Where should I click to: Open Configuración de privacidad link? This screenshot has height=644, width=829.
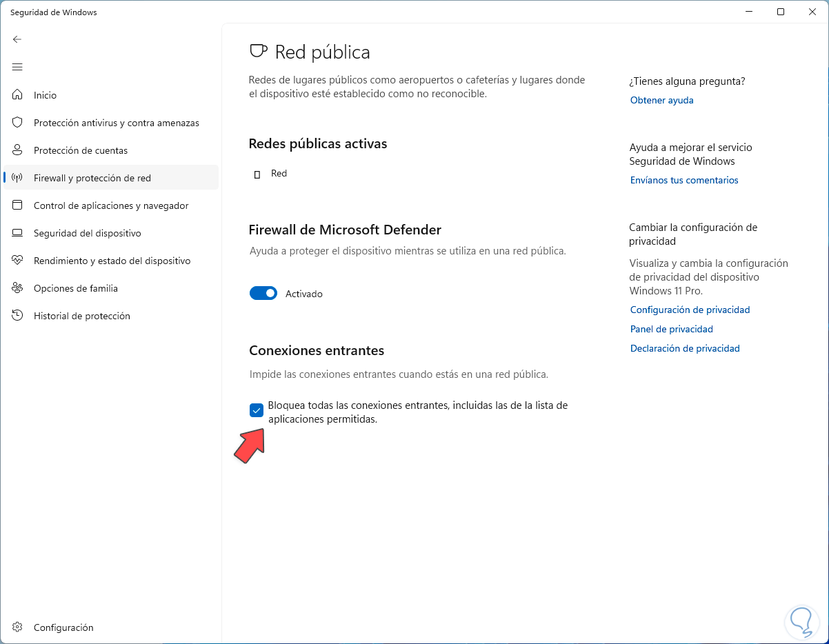[690, 310]
